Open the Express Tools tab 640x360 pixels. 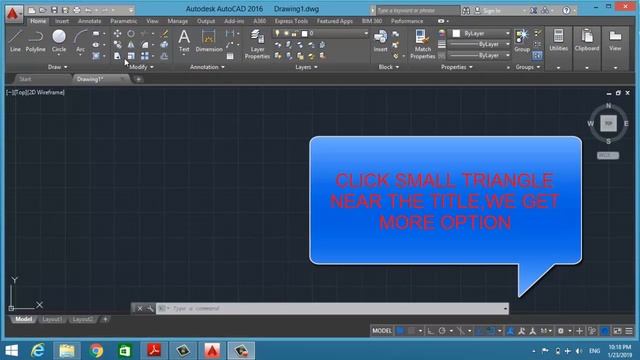pos(291,21)
